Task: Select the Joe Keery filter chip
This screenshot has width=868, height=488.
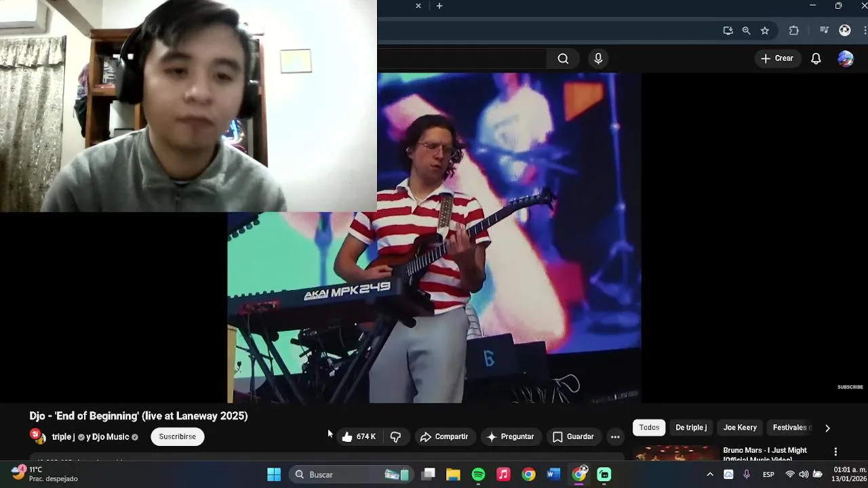Action: coord(740,428)
